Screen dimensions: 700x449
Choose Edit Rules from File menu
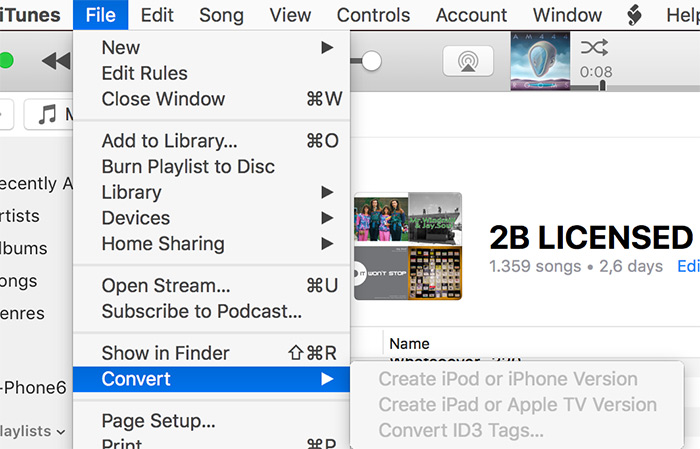coord(212,73)
